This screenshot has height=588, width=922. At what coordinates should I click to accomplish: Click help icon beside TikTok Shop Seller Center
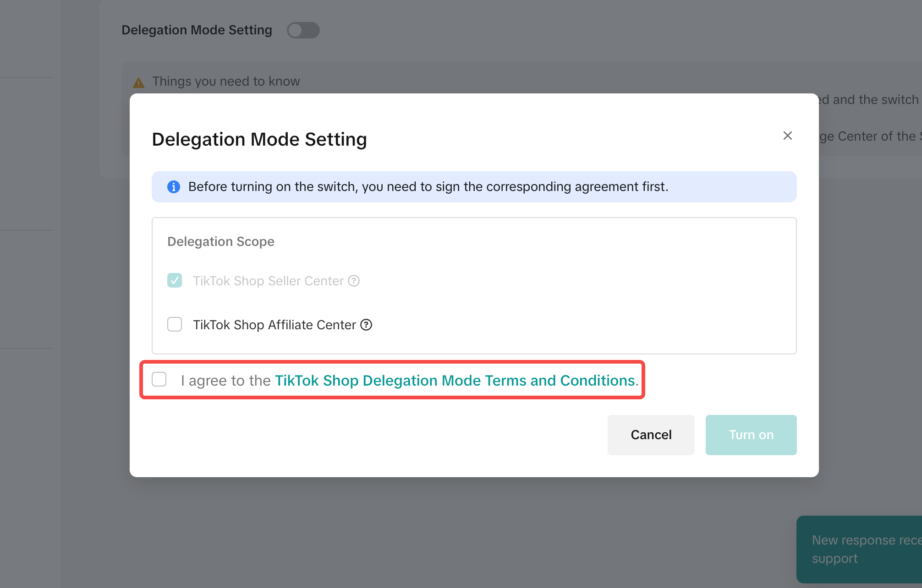point(354,281)
